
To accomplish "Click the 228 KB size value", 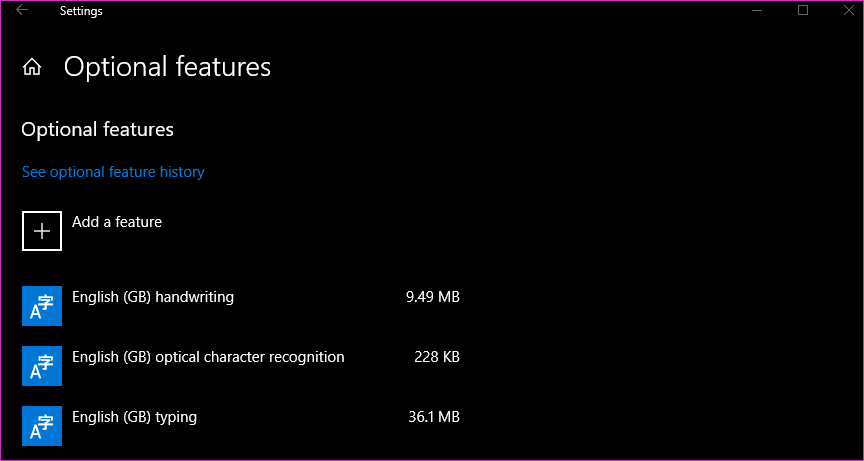I will coord(436,357).
